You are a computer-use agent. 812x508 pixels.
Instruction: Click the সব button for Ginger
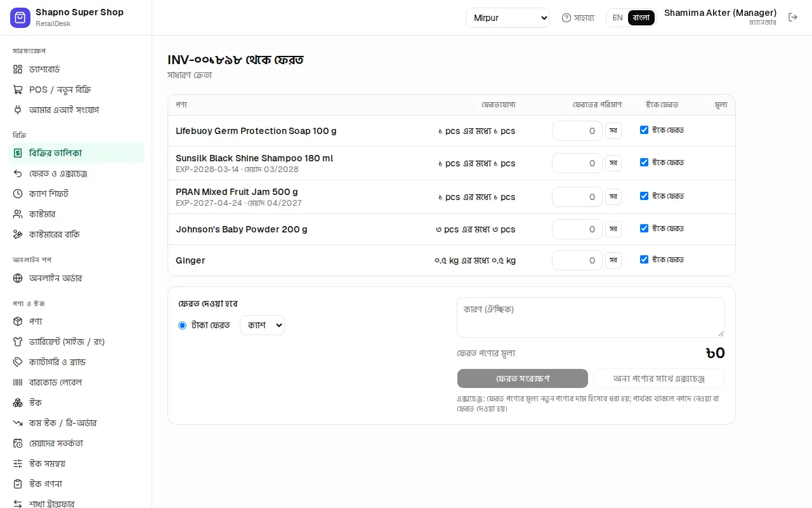click(x=613, y=260)
